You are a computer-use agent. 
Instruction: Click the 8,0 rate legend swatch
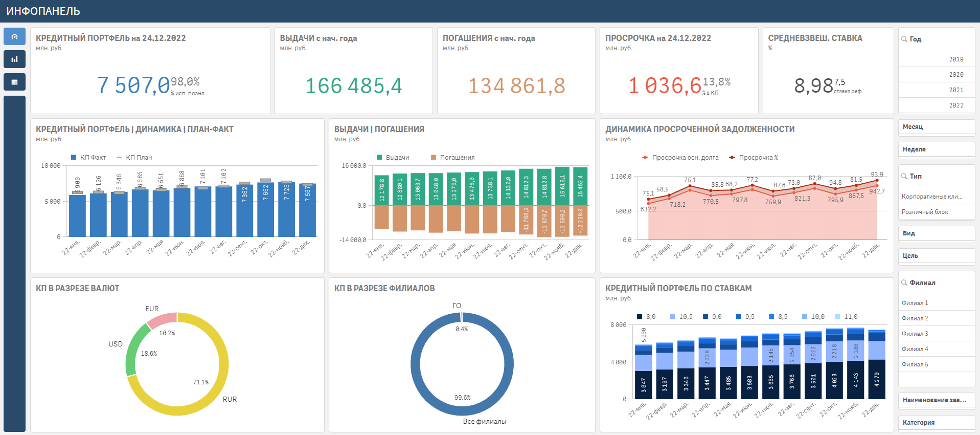[640, 317]
